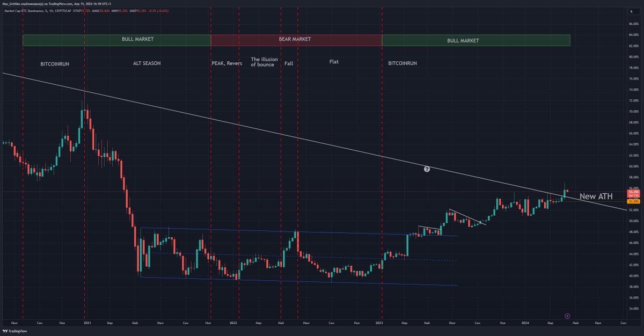Click the '2022' label on the time axis

[x=233, y=323]
